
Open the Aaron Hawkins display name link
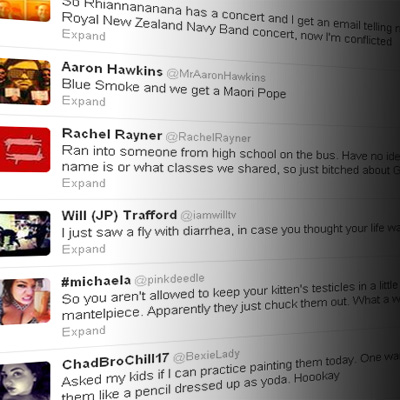pos(112,69)
